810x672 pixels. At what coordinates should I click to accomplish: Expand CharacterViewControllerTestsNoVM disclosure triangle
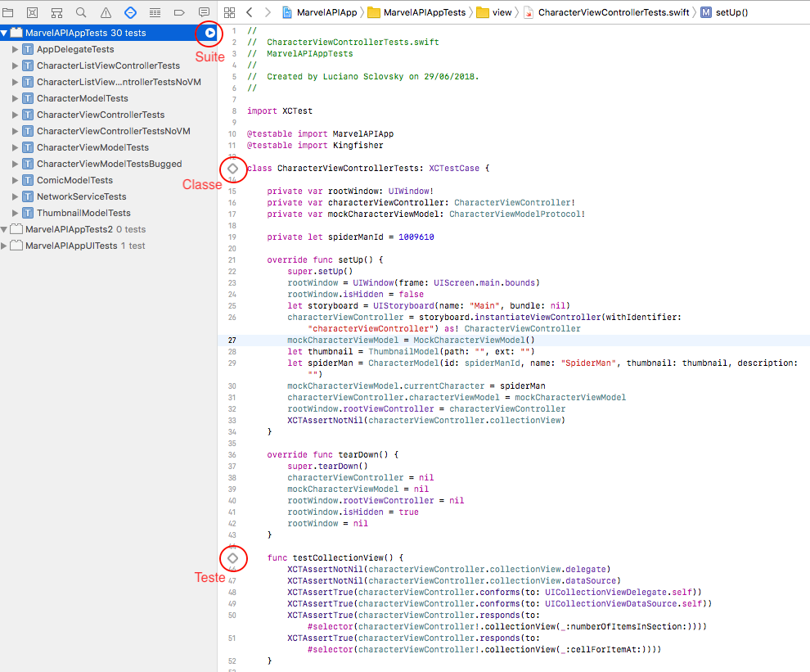pyautogui.click(x=15, y=131)
